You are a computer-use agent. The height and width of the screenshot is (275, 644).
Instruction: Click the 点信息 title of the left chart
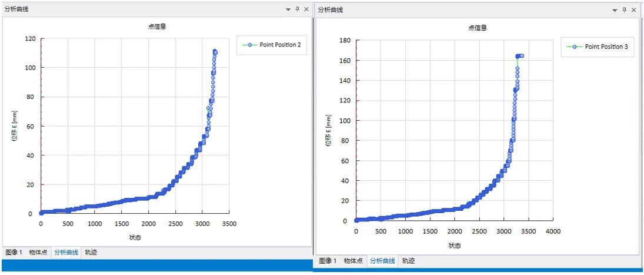pyautogui.click(x=156, y=26)
